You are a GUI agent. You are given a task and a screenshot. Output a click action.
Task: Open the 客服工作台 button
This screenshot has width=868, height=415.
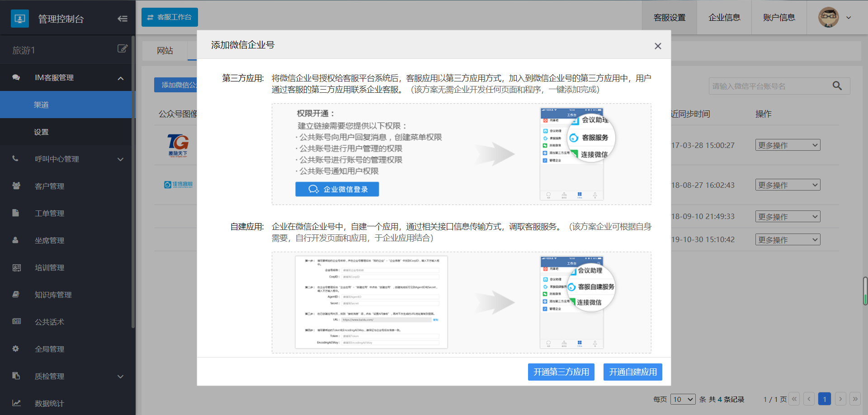[x=170, y=17]
